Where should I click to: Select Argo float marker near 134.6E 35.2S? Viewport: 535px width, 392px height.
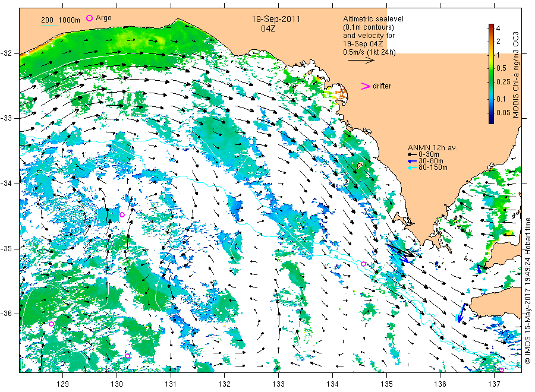364,264
